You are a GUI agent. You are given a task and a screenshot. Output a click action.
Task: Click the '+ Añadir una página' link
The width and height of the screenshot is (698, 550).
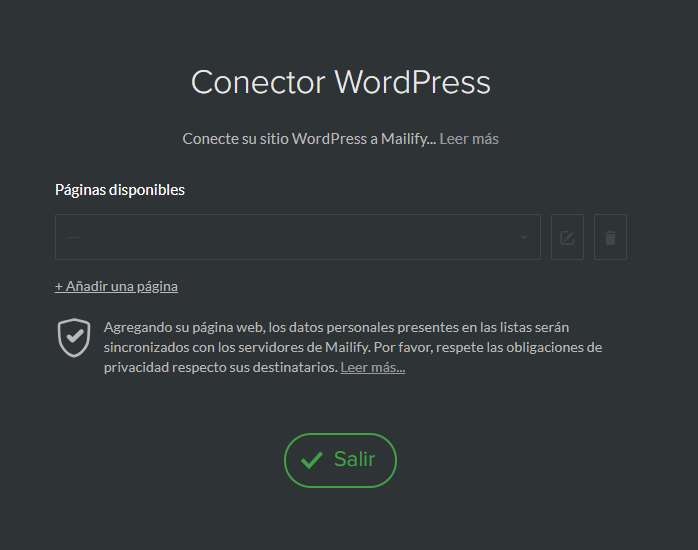point(116,286)
